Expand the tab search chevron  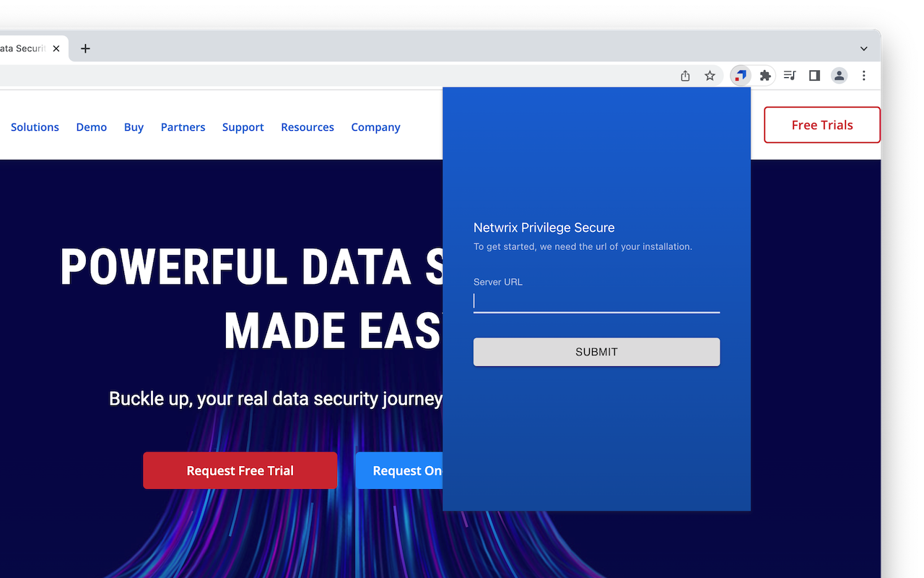tap(863, 48)
